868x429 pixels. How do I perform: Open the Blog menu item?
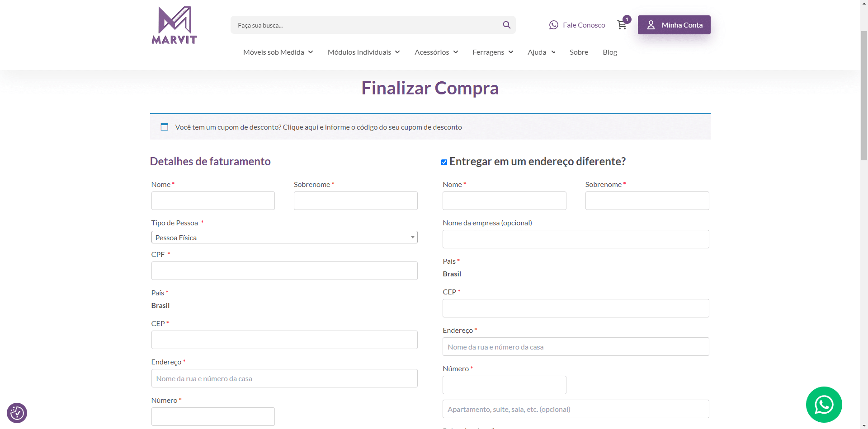click(x=610, y=52)
